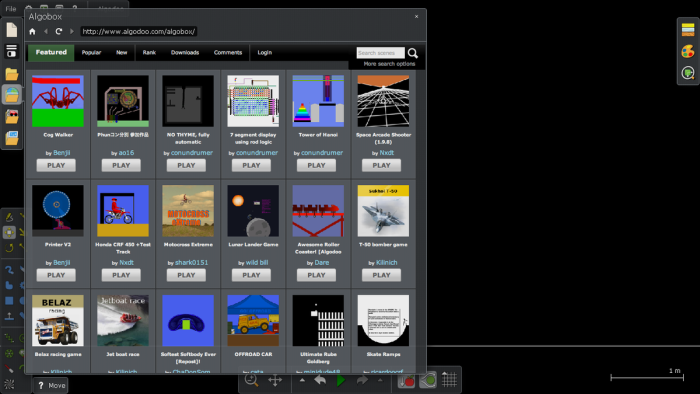Select the Brush tool
The width and height of the screenshot is (700, 394).
[x=9, y=270]
